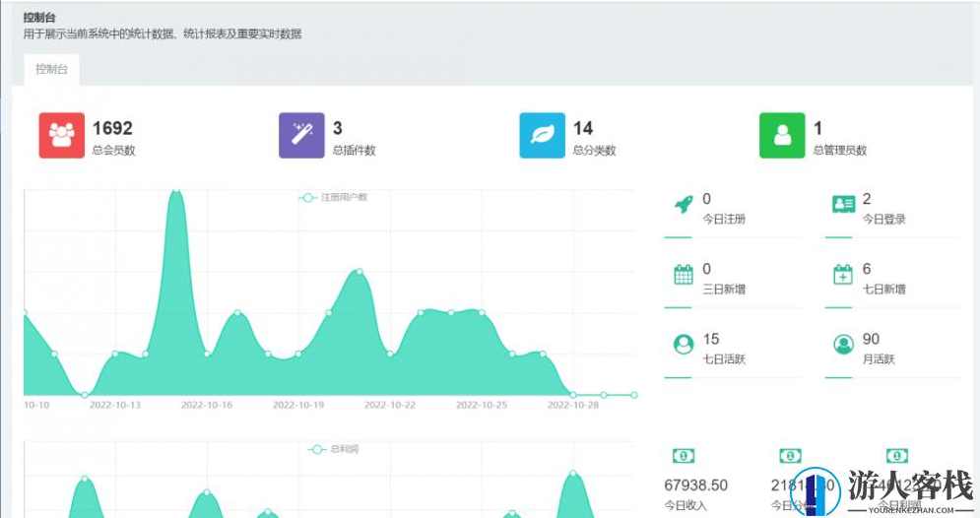Click the 今日注册 label
Image resolution: width=980 pixels, height=518 pixels.
[724, 219]
